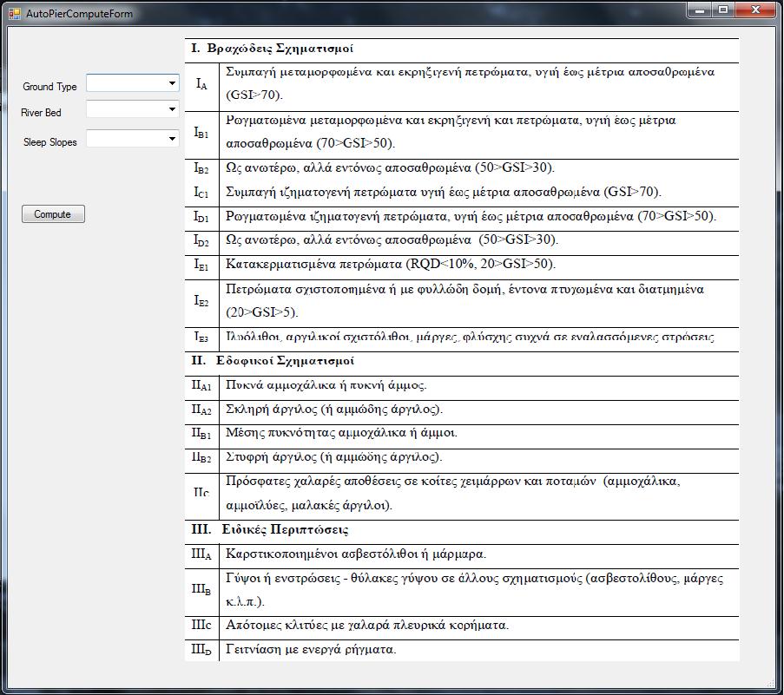Click the description "Πυκνά αμμοχάλικα ή πυκνή άμμος"

pyautogui.click(x=326, y=385)
